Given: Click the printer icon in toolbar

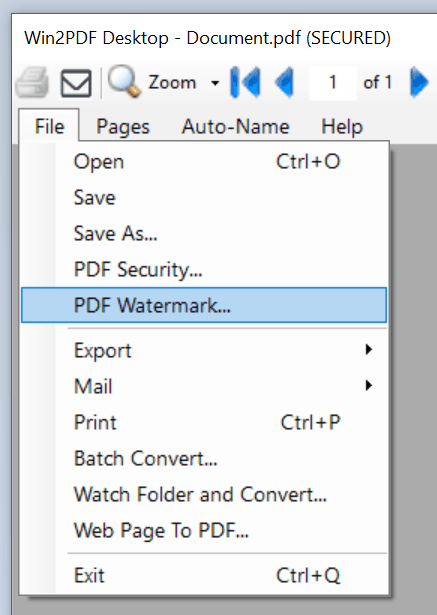Looking at the screenshot, I should (32, 82).
